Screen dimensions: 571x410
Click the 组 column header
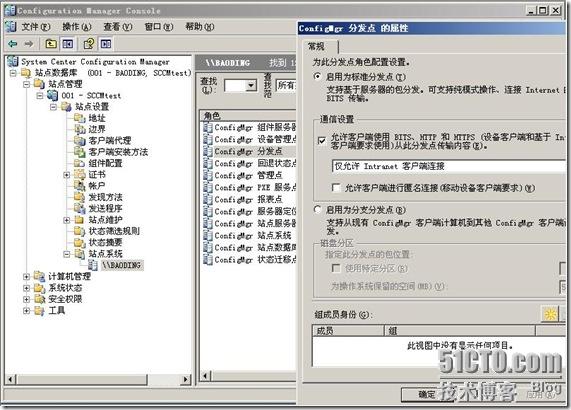[460, 330]
